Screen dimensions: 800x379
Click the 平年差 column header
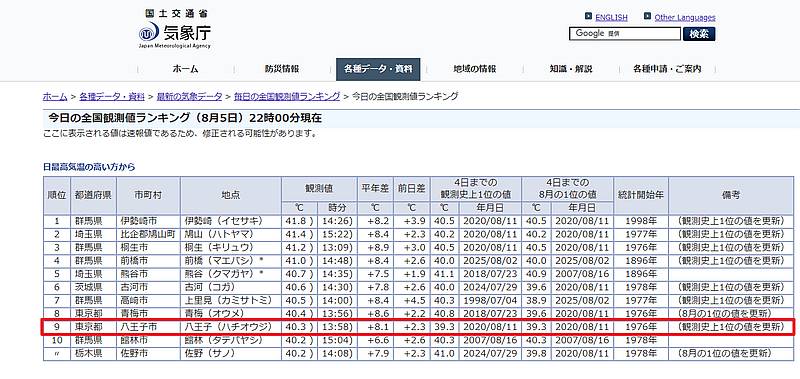pyautogui.click(x=375, y=189)
